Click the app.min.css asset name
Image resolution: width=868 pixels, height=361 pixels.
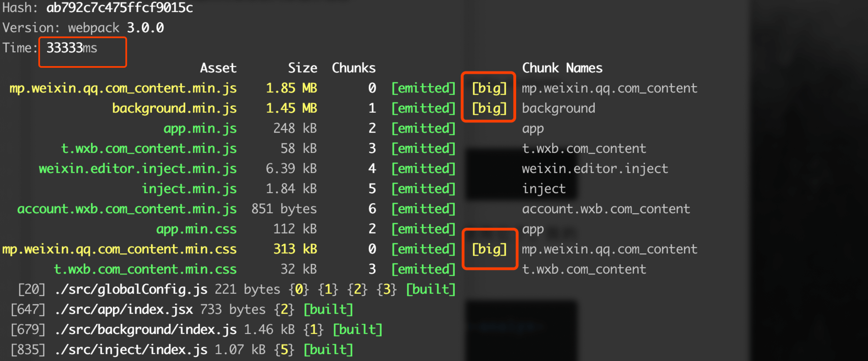click(x=196, y=229)
